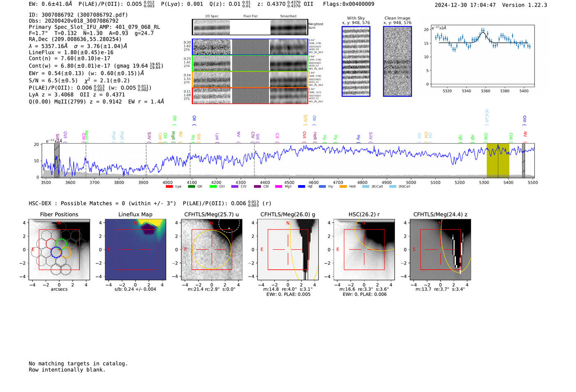
Task: Click the m:14.8 re:4.0" caption
Action: (x=288, y=289)
